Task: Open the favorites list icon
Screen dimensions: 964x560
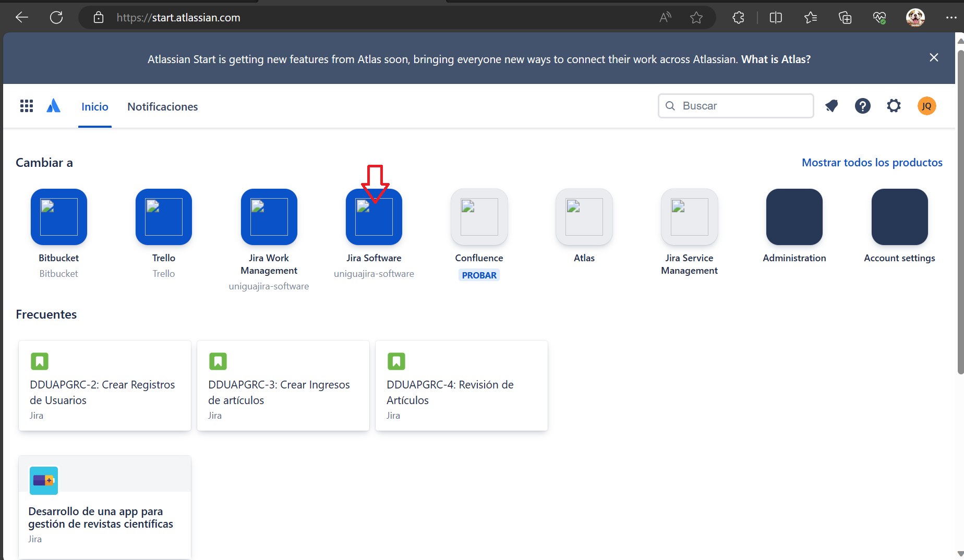Action: click(811, 18)
